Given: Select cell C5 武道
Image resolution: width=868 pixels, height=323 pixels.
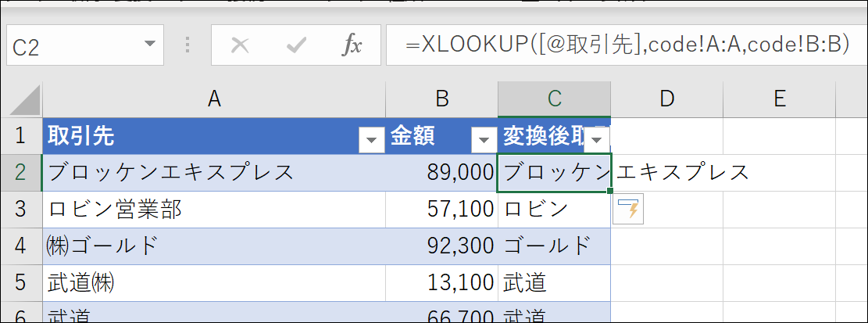Looking at the screenshot, I should [x=555, y=283].
